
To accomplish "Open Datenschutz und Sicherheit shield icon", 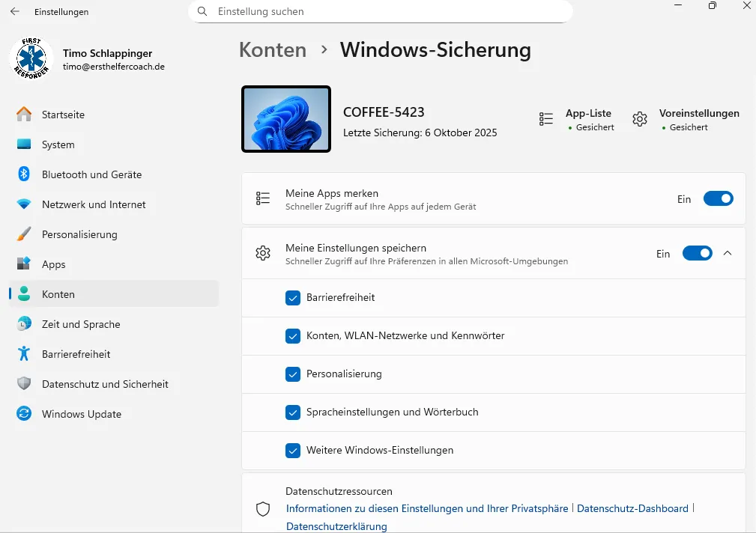I will 24,384.
